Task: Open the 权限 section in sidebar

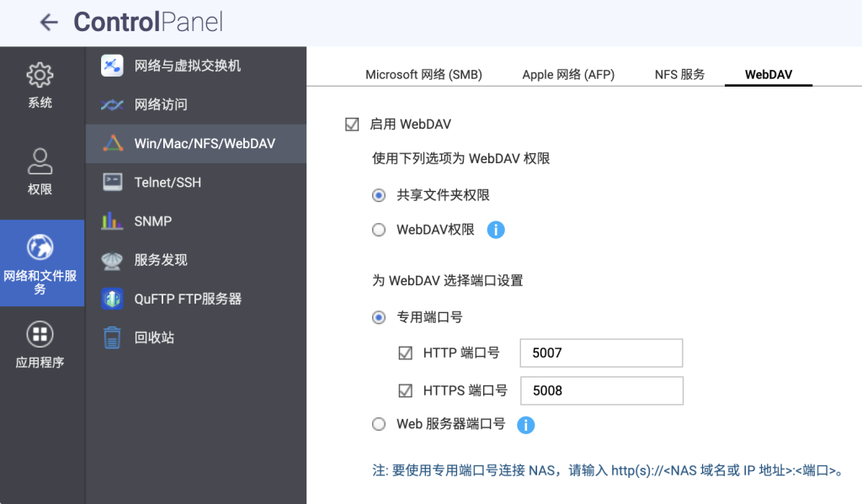Action: 40,172
